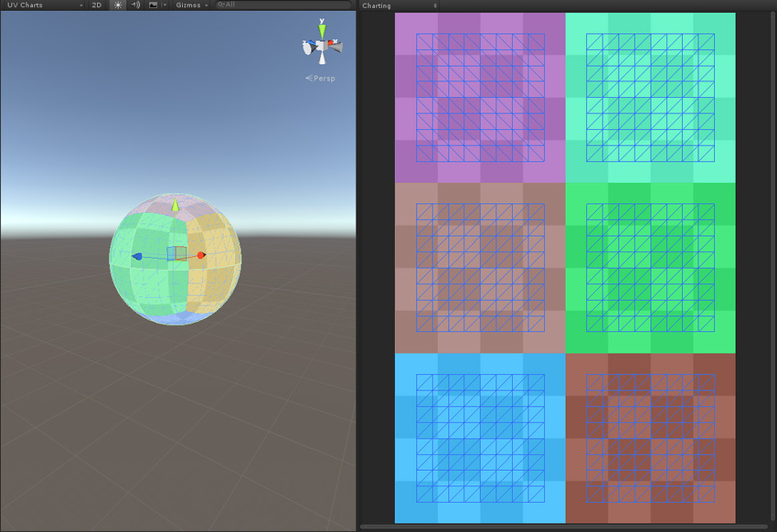Open the Charting mode dropdown
This screenshot has height=532, width=777.
(399, 5)
